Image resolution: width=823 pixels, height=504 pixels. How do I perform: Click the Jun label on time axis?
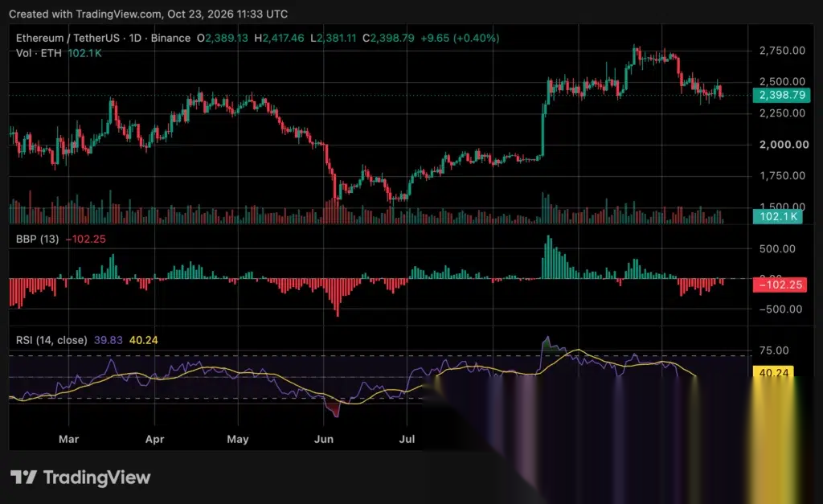point(324,440)
